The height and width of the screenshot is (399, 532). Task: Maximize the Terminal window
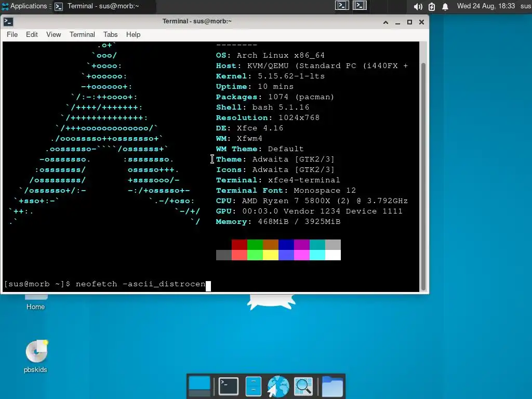click(x=409, y=22)
